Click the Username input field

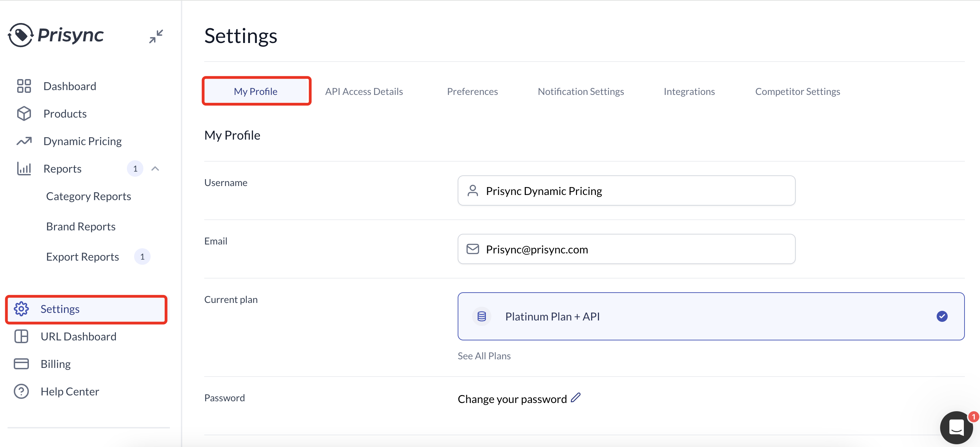626,190
